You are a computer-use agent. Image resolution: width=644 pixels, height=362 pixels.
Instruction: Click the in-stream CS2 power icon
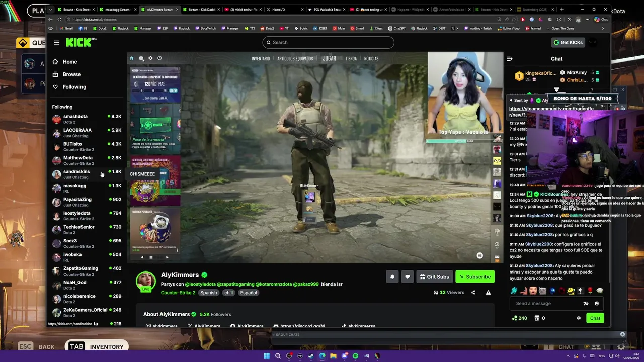(x=159, y=58)
